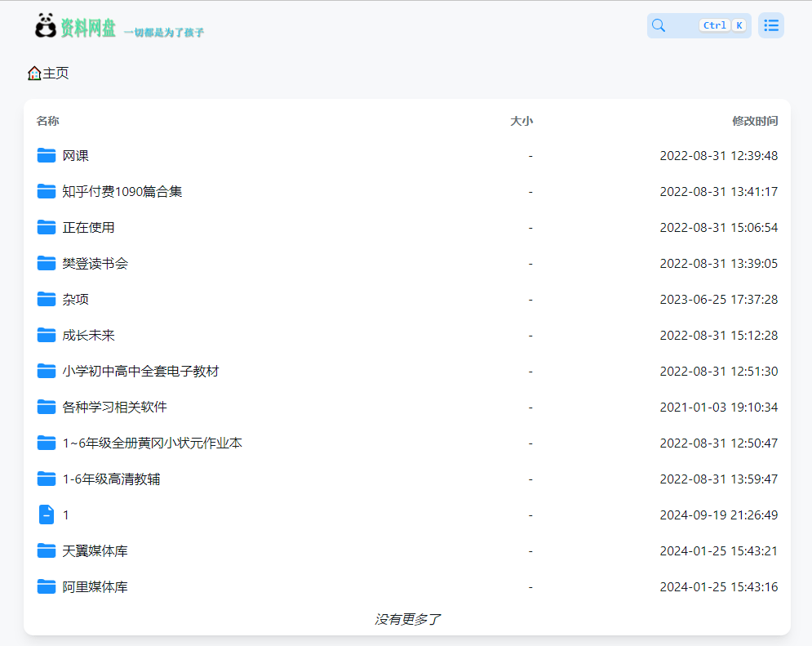Click the folder icon beside 杂项
812x646 pixels.
click(47, 299)
